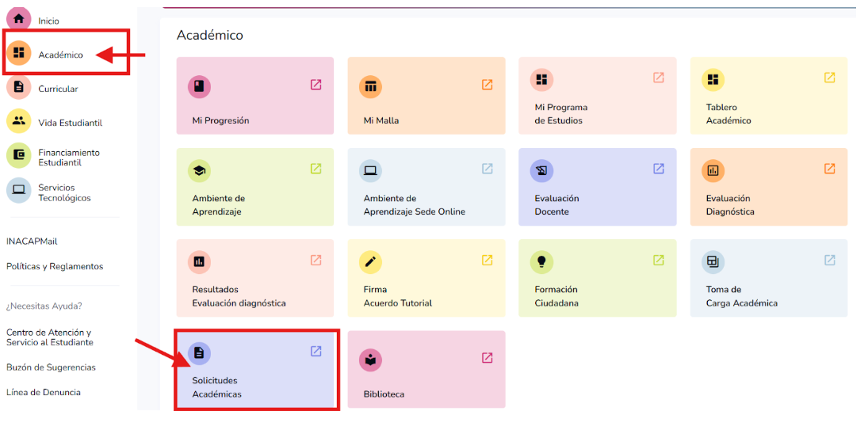Open Ambiente de Aprendizaje external link icon
The width and height of the screenshot is (868, 430).
315,169
